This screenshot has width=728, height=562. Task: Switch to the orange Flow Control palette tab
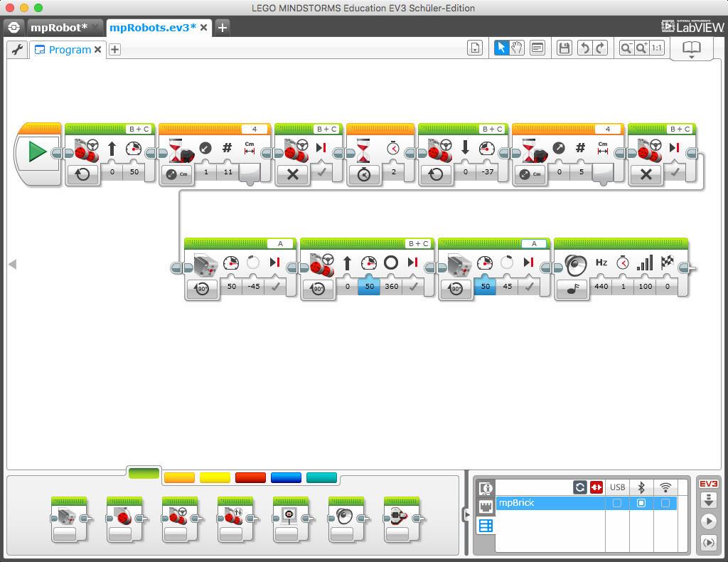pyautogui.click(x=178, y=478)
